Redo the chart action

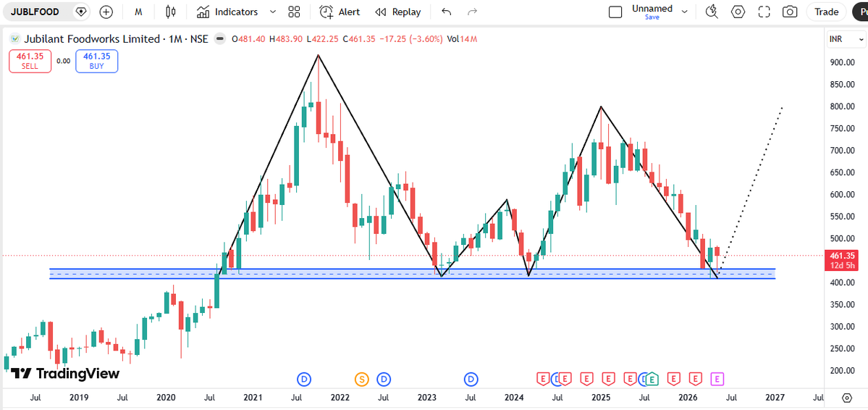[472, 12]
